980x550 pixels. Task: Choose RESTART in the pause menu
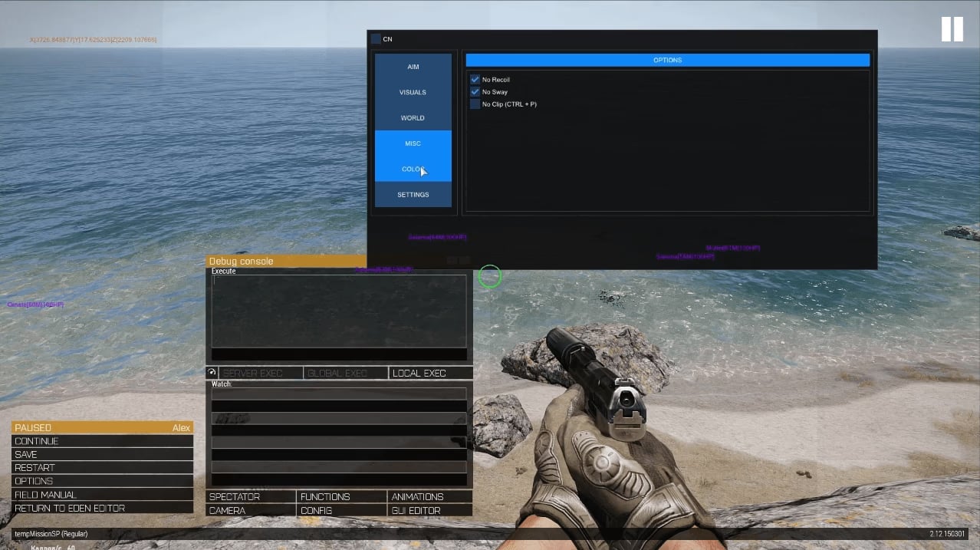pyautogui.click(x=102, y=468)
